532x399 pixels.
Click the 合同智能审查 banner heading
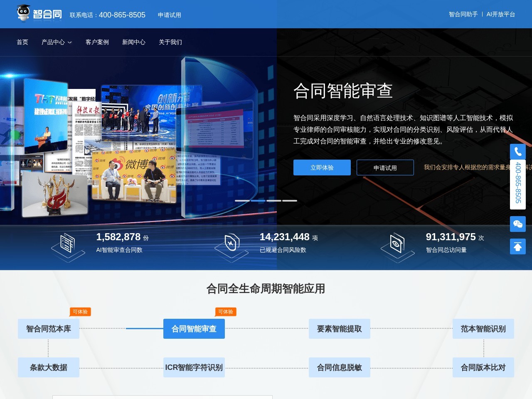click(343, 91)
